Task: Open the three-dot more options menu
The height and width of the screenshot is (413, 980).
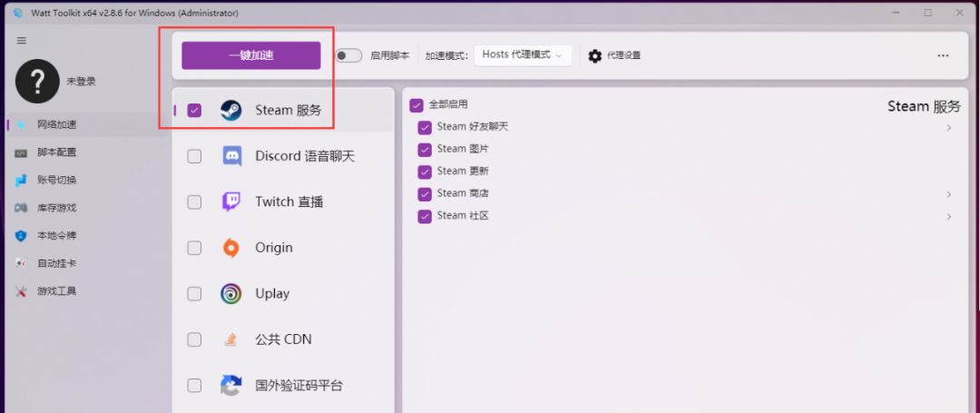Action: pyautogui.click(x=943, y=55)
